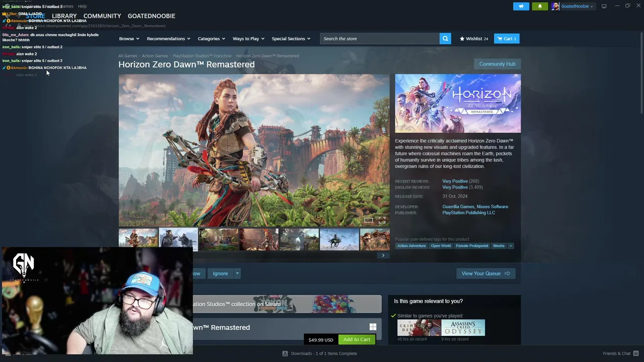644x362 pixels.
Task: Open English reviews Very Positive link
Action: (x=455, y=187)
